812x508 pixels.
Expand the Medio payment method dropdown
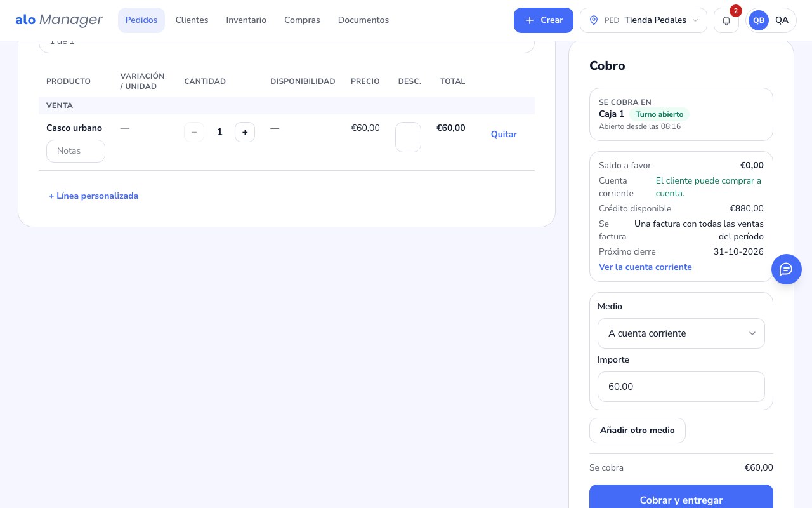click(x=681, y=333)
